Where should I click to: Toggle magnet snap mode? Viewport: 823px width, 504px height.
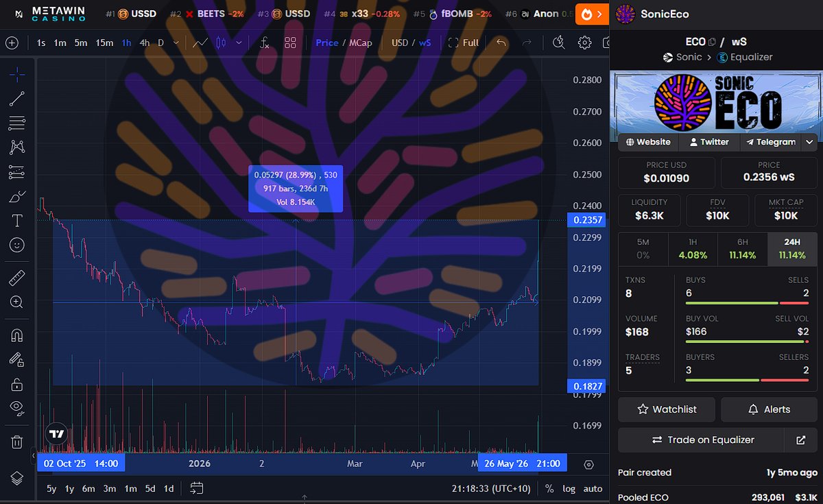coord(17,335)
